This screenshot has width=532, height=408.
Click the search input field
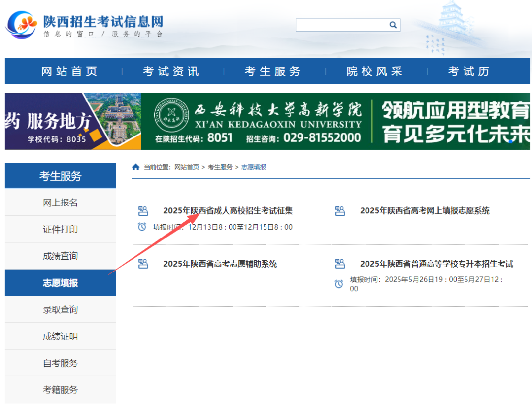[341, 25]
